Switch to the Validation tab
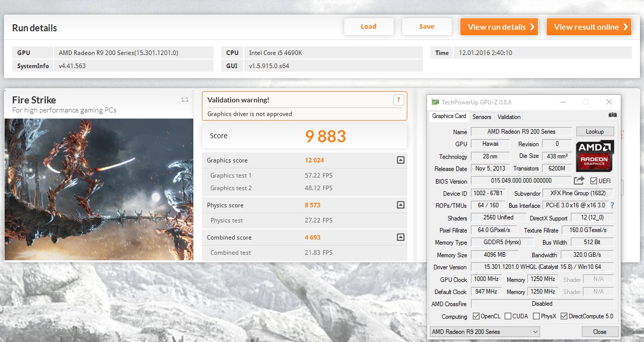 pyautogui.click(x=509, y=117)
